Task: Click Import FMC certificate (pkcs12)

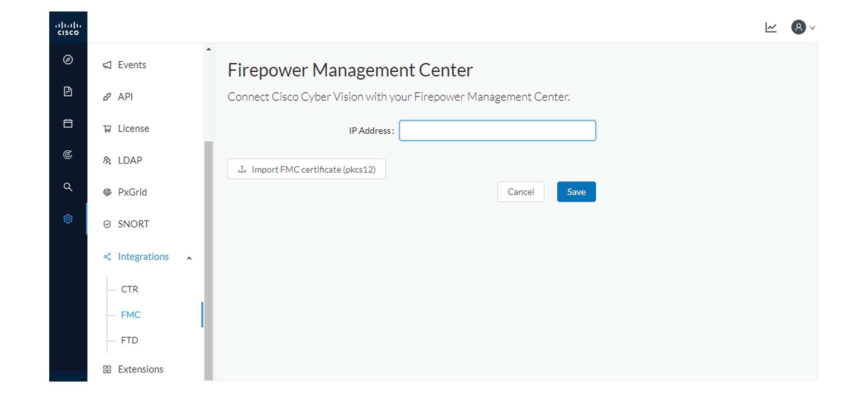Action: tap(306, 169)
